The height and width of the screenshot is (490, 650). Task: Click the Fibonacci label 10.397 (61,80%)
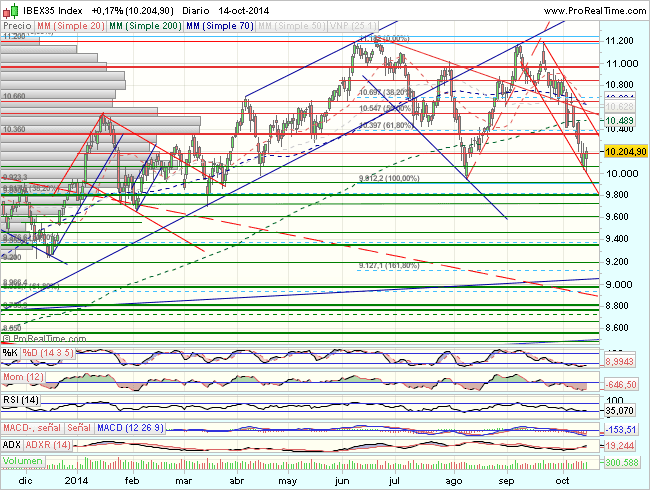tap(386, 125)
